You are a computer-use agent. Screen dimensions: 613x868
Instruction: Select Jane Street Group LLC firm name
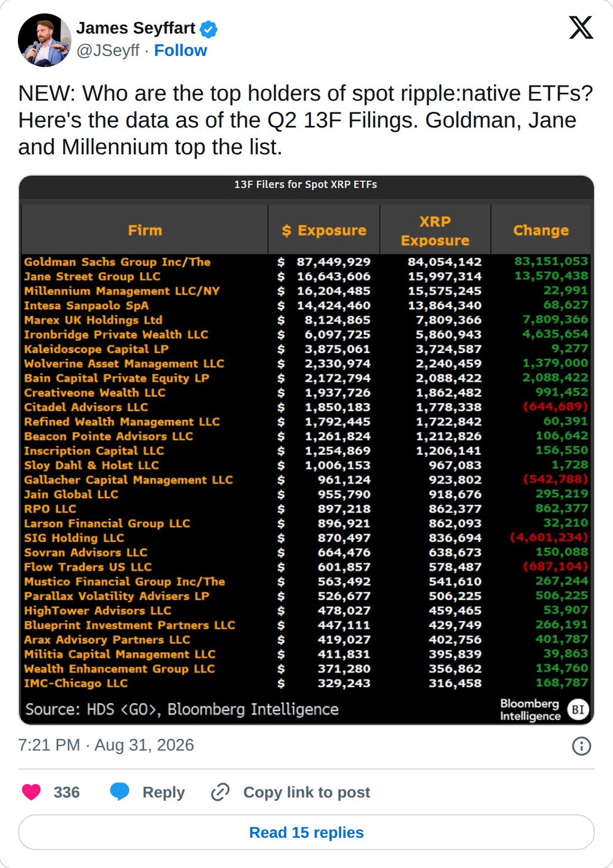[92, 276]
